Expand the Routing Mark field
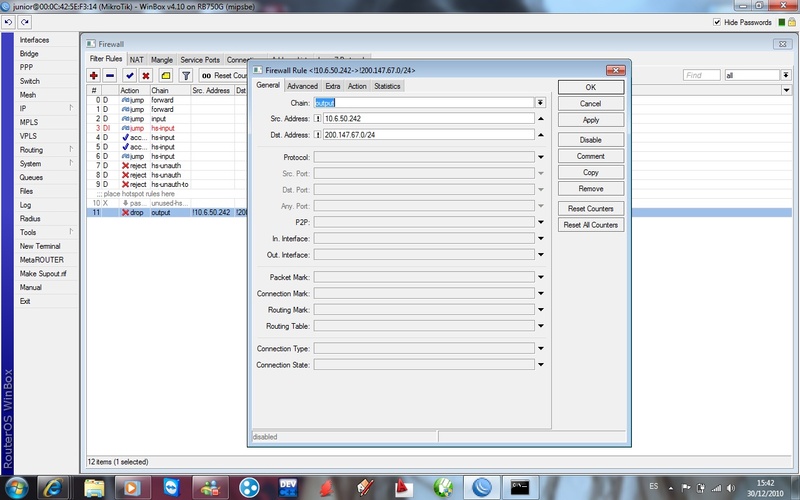Viewport: 800px width, 500px height. 541,310
